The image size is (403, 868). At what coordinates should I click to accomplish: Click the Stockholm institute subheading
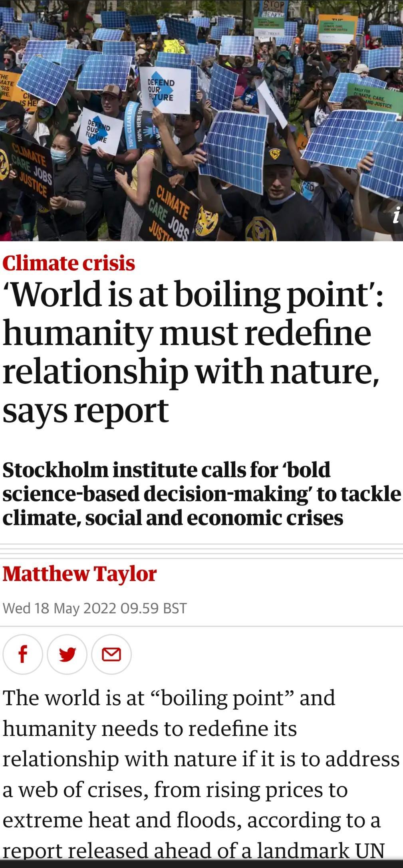point(200,495)
